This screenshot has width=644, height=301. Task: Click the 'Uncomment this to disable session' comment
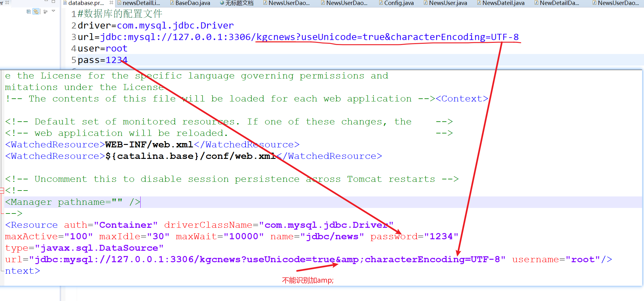(x=232, y=179)
